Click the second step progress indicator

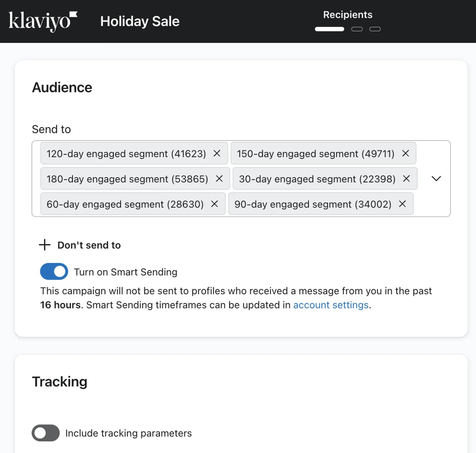pyautogui.click(x=357, y=29)
